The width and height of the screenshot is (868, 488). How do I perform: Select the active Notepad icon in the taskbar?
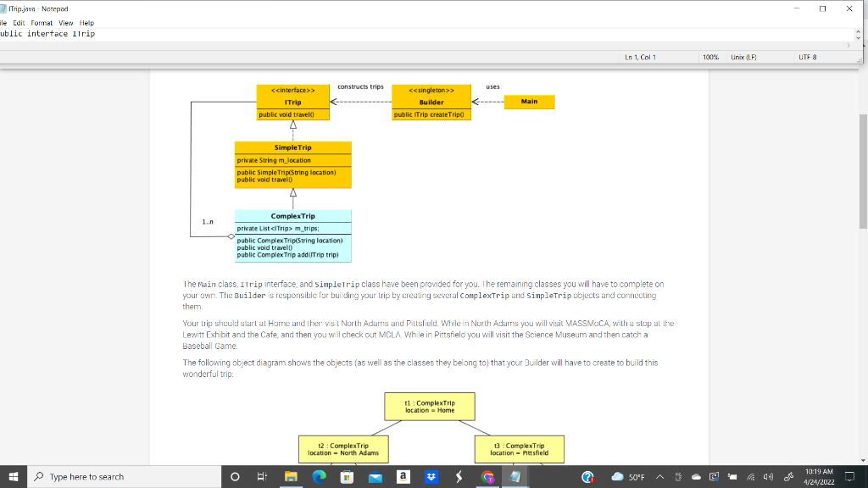514,477
